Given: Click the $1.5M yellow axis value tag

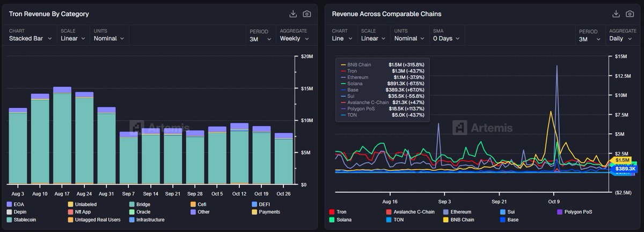Looking at the screenshot, I should 623,160.
